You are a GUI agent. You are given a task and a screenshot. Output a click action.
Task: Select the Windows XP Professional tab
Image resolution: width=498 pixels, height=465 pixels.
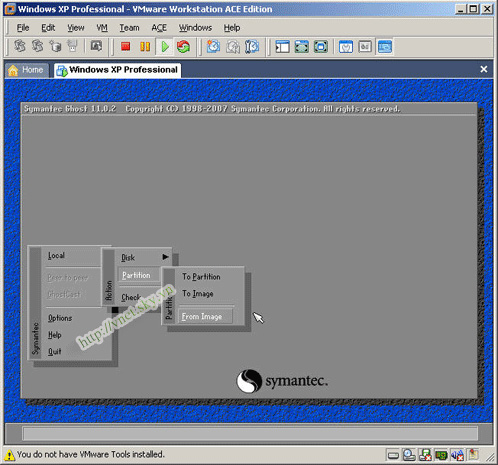pyautogui.click(x=118, y=70)
